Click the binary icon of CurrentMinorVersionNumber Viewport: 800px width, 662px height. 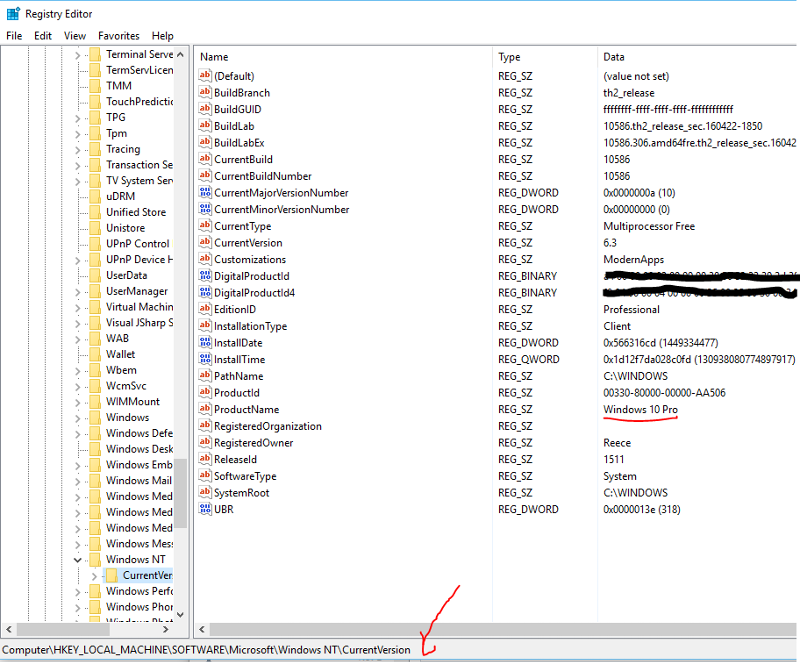pos(205,209)
